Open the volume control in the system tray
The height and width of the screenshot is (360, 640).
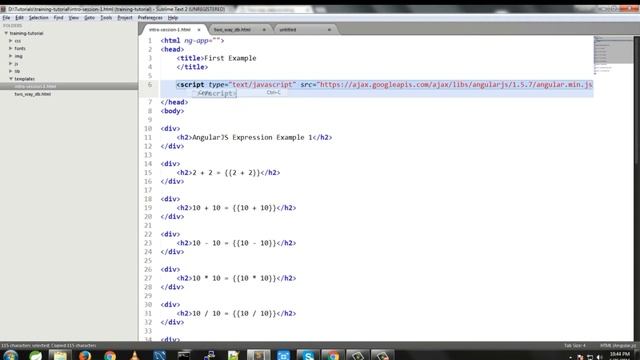click(x=600, y=357)
